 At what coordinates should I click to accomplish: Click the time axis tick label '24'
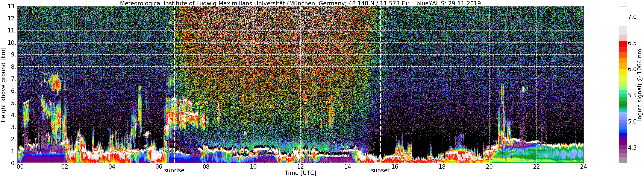coord(583,167)
